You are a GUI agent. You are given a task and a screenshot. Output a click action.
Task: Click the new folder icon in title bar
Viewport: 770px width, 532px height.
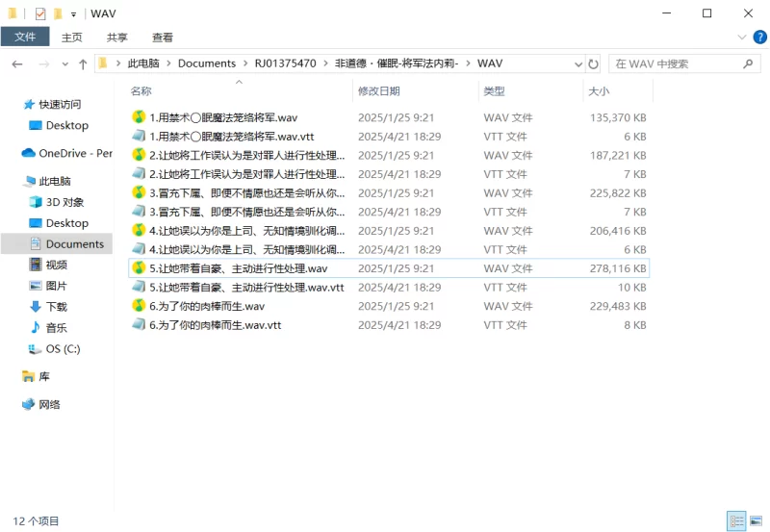58,13
